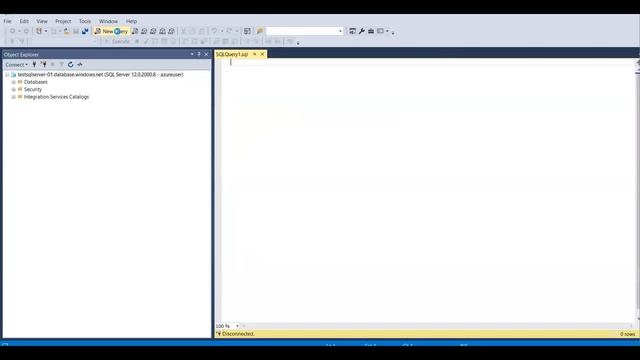Screen dimensions: 640x360
Task: Click the Solution Explorer icon left of wrench
Action: [352, 31]
